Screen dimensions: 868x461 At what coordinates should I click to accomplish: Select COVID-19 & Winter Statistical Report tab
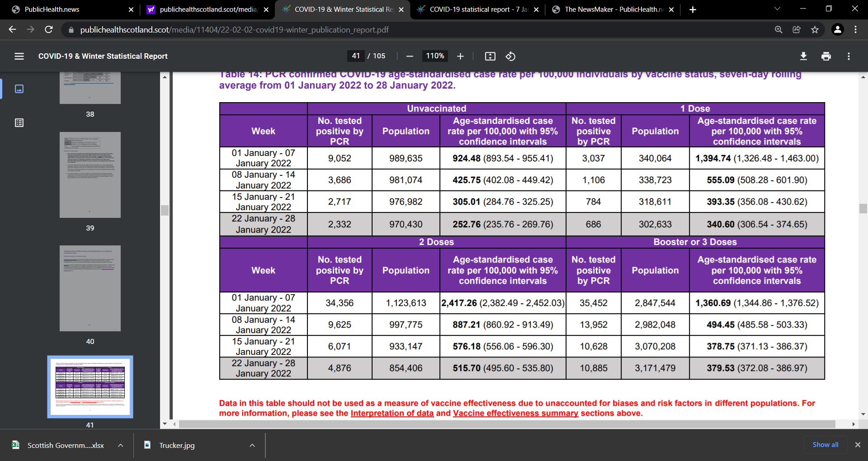coord(342,9)
